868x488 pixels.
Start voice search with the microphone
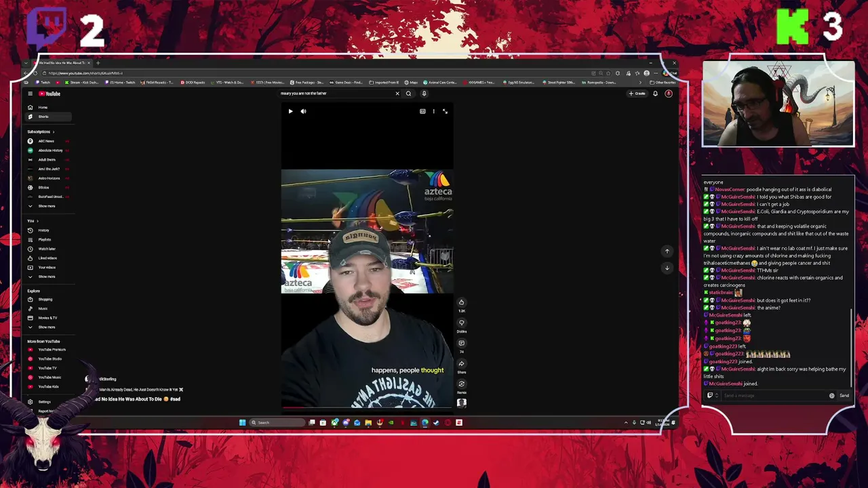424,94
